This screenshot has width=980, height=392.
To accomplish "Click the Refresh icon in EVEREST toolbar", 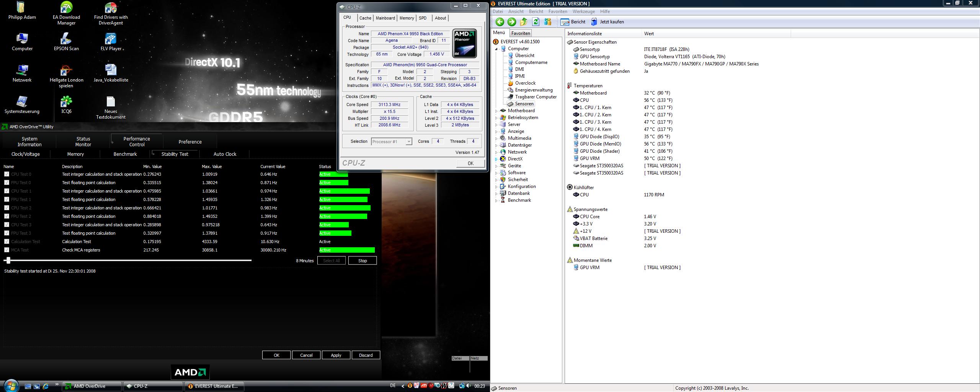I will point(536,22).
